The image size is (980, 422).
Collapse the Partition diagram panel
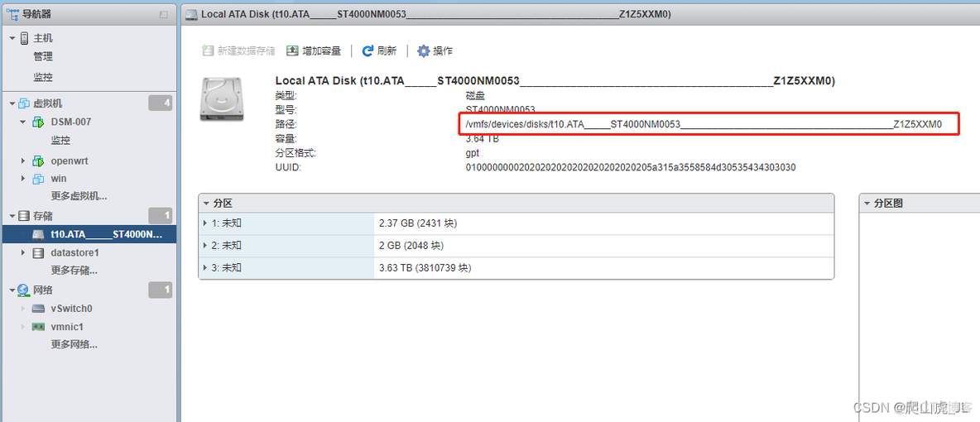(x=867, y=204)
